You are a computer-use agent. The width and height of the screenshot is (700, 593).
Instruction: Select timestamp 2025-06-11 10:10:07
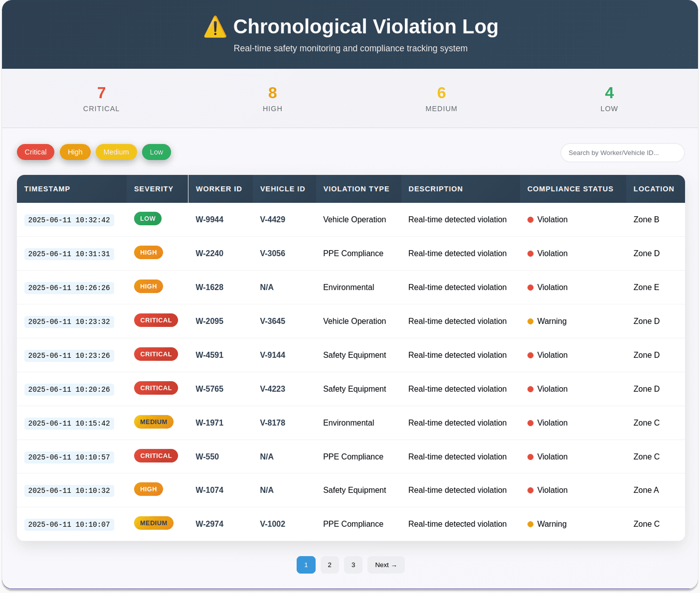[x=69, y=524]
